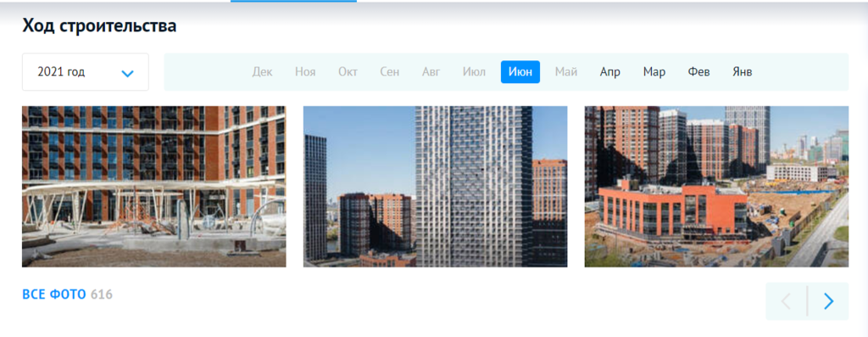Select the Июл month tab
This screenshot has width=868, height=337.
pyautogui.click(x=474, y=72)
